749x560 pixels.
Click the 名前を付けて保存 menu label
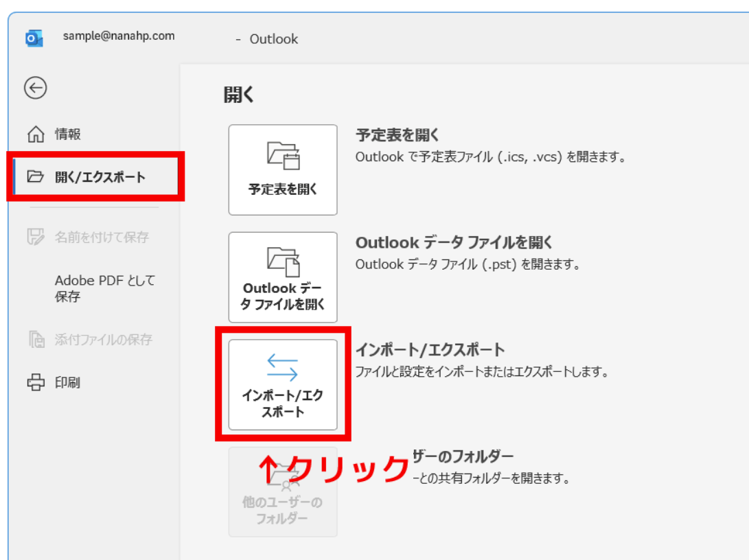point(102,237)
